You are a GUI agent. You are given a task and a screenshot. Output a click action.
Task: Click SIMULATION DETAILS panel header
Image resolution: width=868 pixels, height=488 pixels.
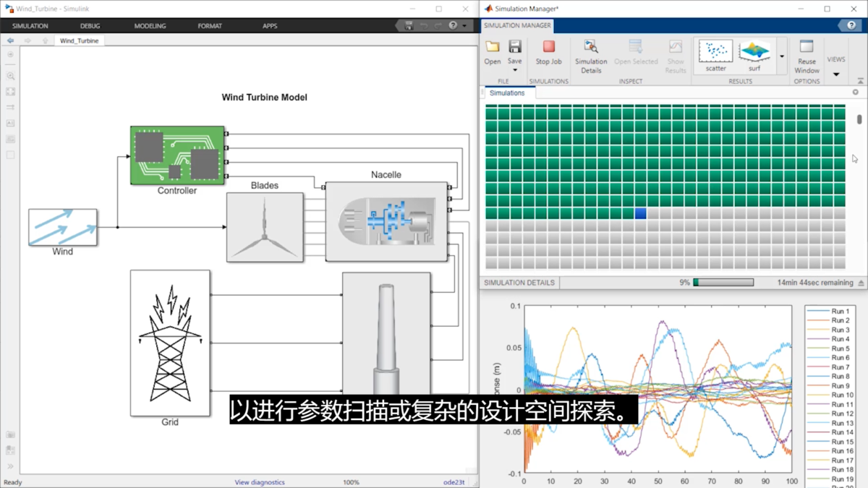[x=519, y=283]
